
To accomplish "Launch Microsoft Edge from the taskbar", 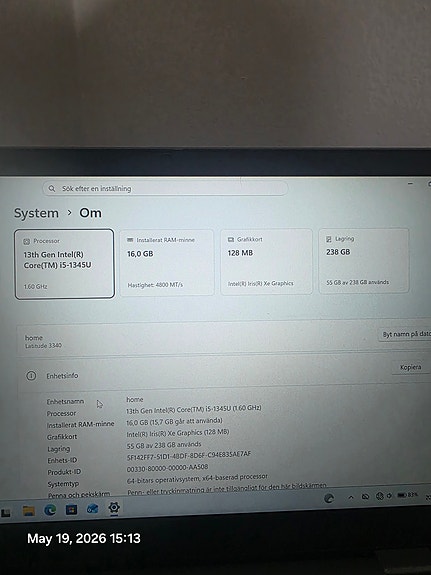I will point(50,510).
